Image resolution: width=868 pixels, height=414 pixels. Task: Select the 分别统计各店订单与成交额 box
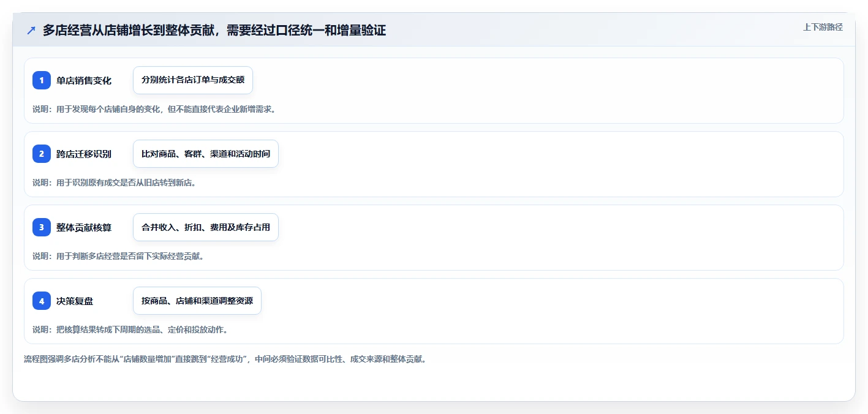(193, 80)
